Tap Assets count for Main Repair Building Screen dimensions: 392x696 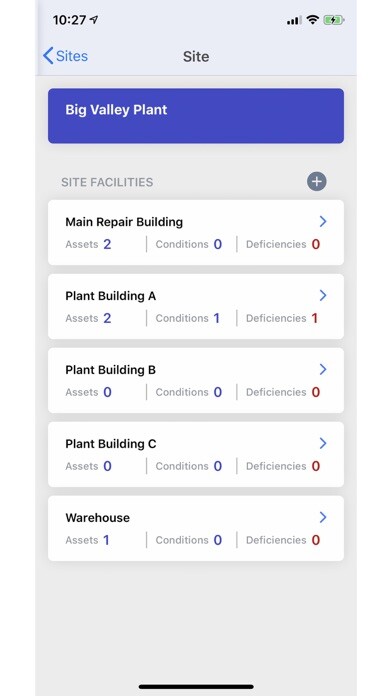pos(107,244)
